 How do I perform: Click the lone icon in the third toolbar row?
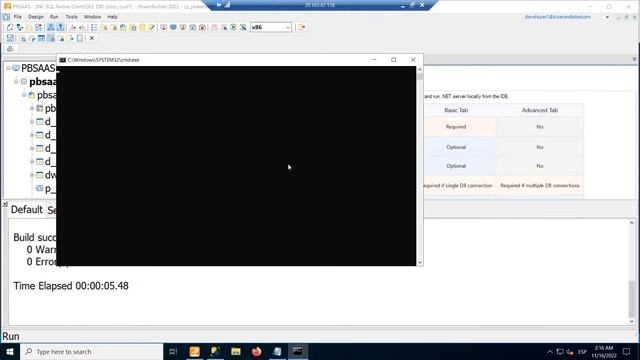[x=10, y=49]
